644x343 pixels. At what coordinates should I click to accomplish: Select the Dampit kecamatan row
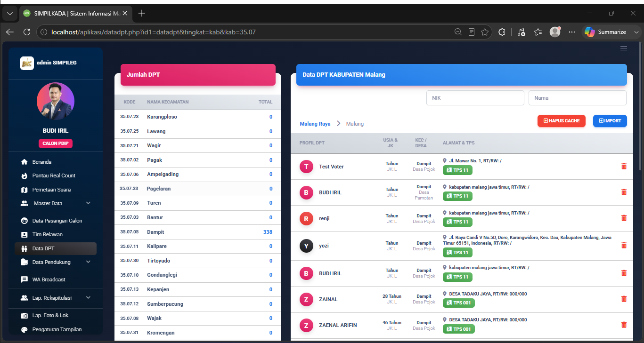(197, 232)
